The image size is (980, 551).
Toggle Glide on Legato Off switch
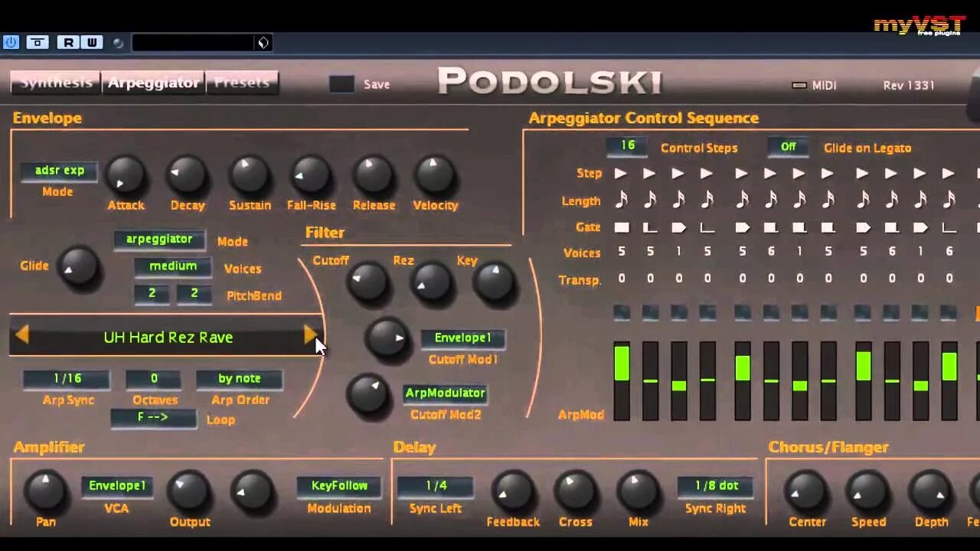(x=789, y=147)
